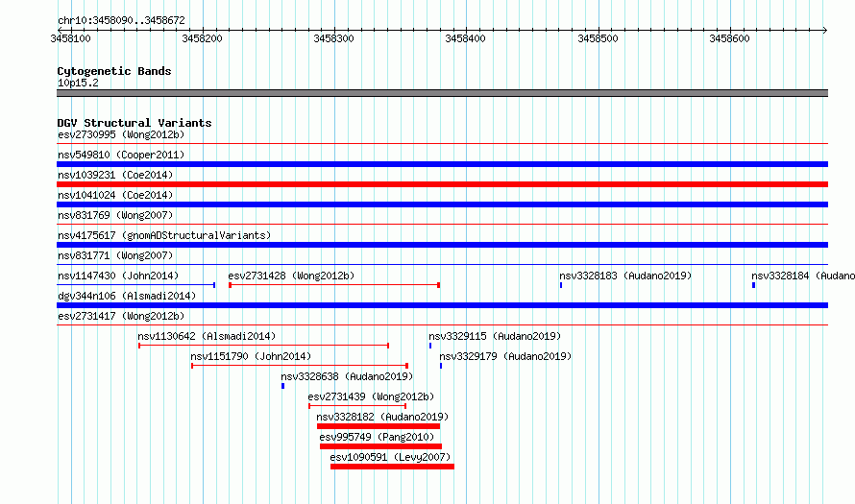This screenshot has height=504, width=855.
Task: Select the nsv4175617 blue bar
Action: pyautogui.click(x=442, y=245)
